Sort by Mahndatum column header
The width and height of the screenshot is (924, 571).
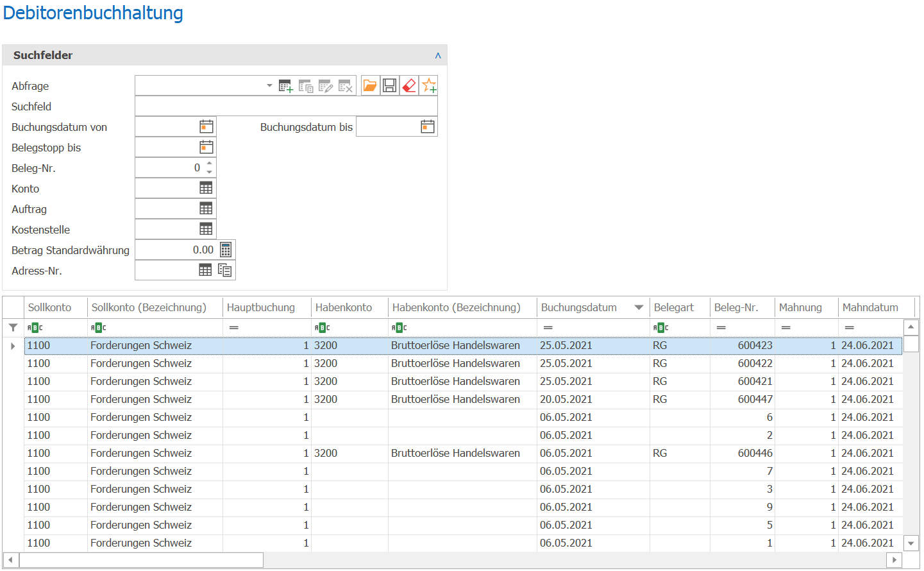(x=877, y=307)
